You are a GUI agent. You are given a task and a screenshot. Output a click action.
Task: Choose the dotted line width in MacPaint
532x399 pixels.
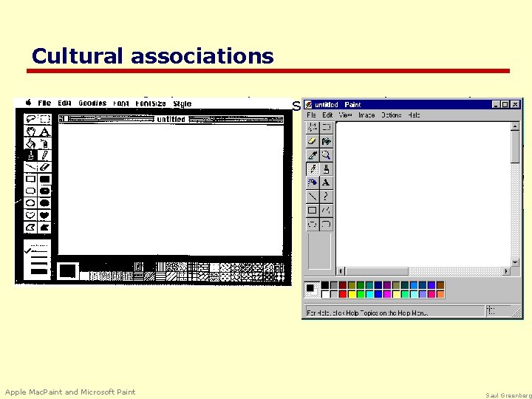[x=38, y=245]
